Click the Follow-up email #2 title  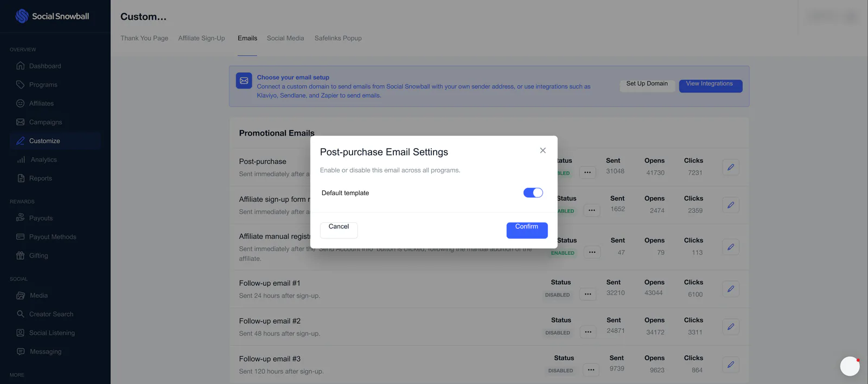pos(270,321)
